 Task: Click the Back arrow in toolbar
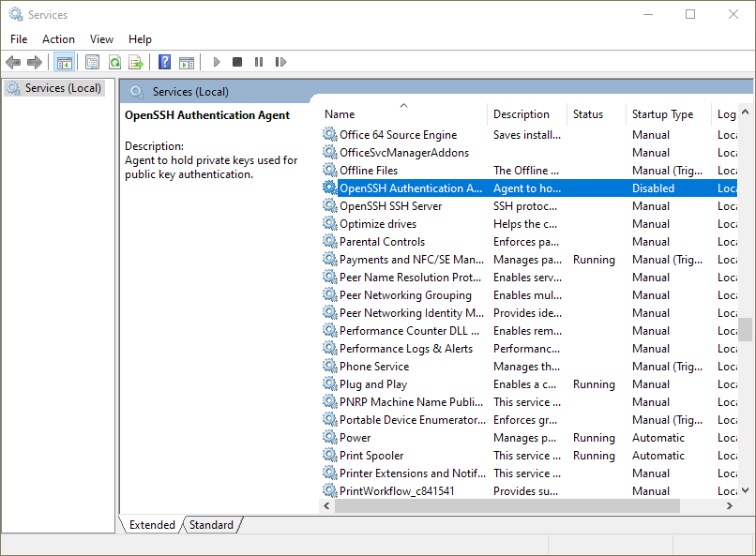[x=13, y=62]
